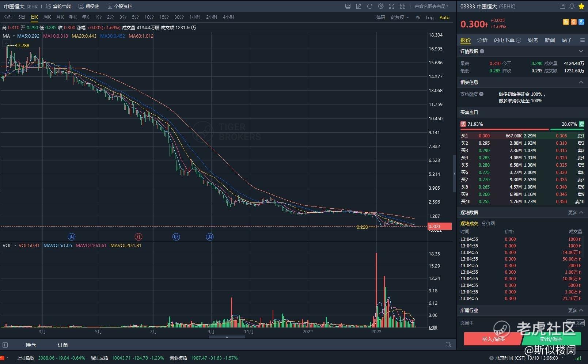Screen dimensions: 588x364
Task: Click the panel divider collapse handle
Action: coord(454,174)
